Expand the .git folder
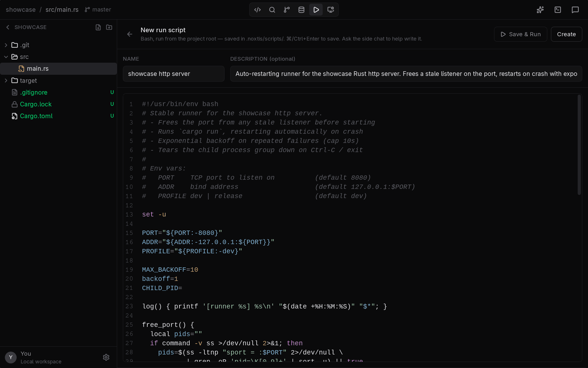Viewport: 588px width, 368px height. (6, 45)
